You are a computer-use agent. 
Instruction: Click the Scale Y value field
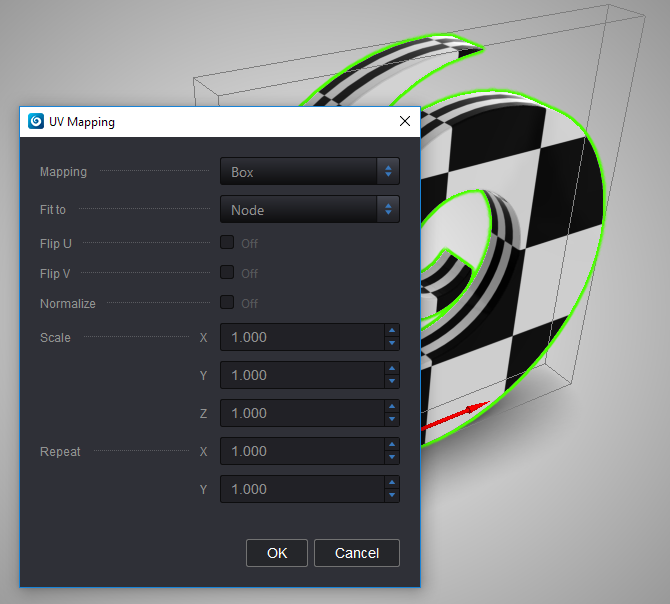[x=302, y=375]
